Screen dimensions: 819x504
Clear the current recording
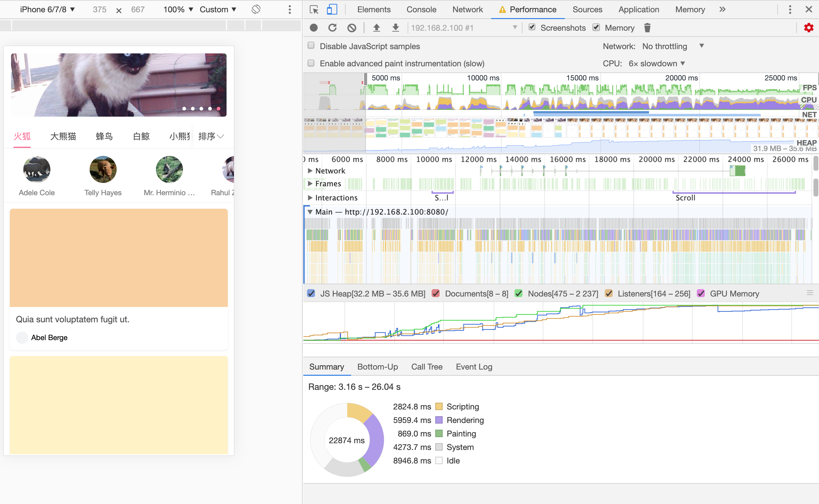tap(351, 28)
